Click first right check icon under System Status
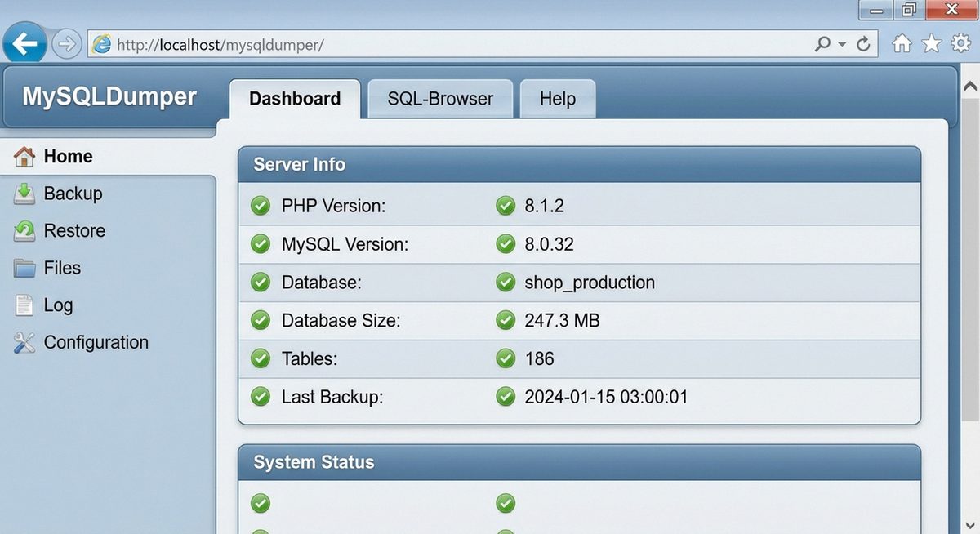 [x=506, y=503]
